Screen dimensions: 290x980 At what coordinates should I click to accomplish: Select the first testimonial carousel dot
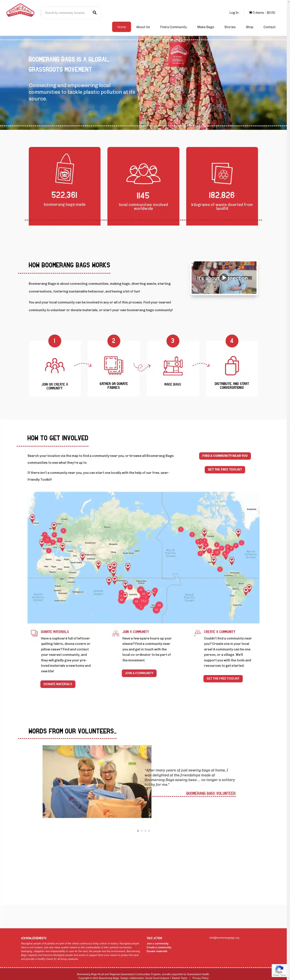(x=138, y=831)
